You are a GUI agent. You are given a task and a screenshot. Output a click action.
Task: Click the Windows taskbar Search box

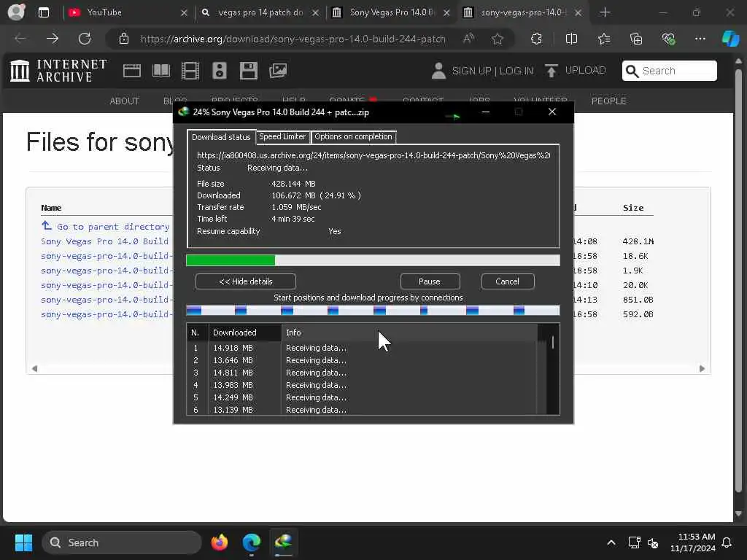pyautogui.click(x=122, y=542)
